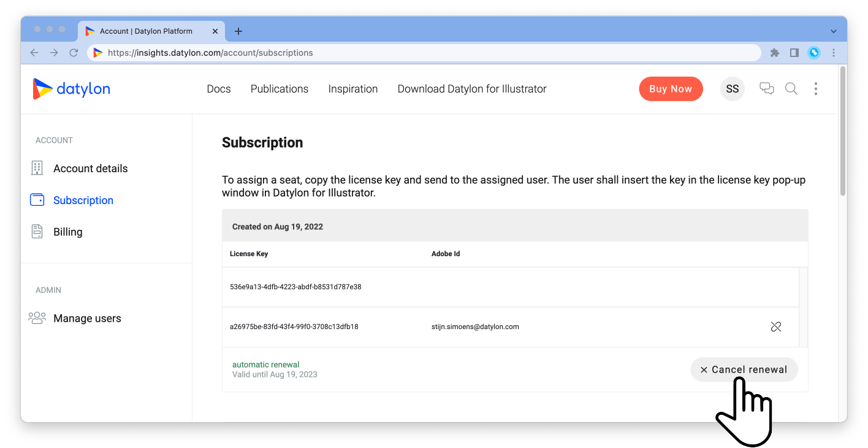Open the Publications menu item
The width and height of the screenshot is (868, 448).
[x=280, y=89]
